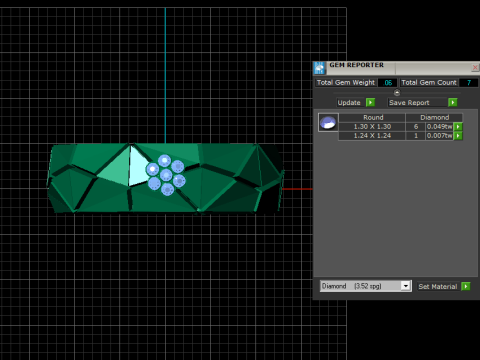Click the GEM REPORTER title bar text
The image size is (480, 360).
(356, 65)
